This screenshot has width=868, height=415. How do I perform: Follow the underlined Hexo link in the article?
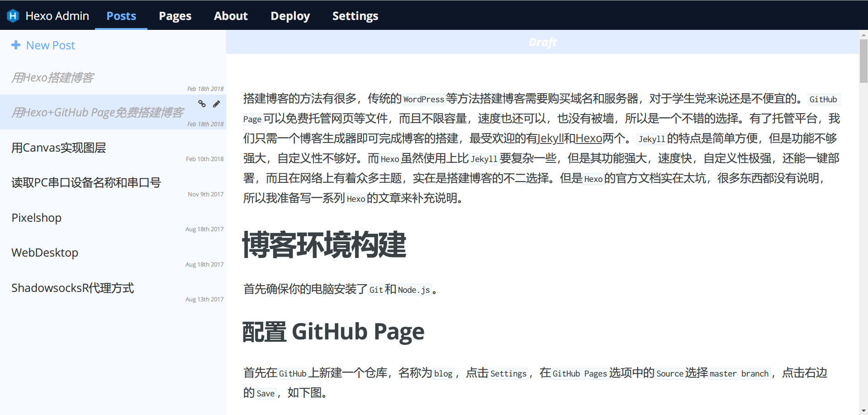(x=588, y=138)
